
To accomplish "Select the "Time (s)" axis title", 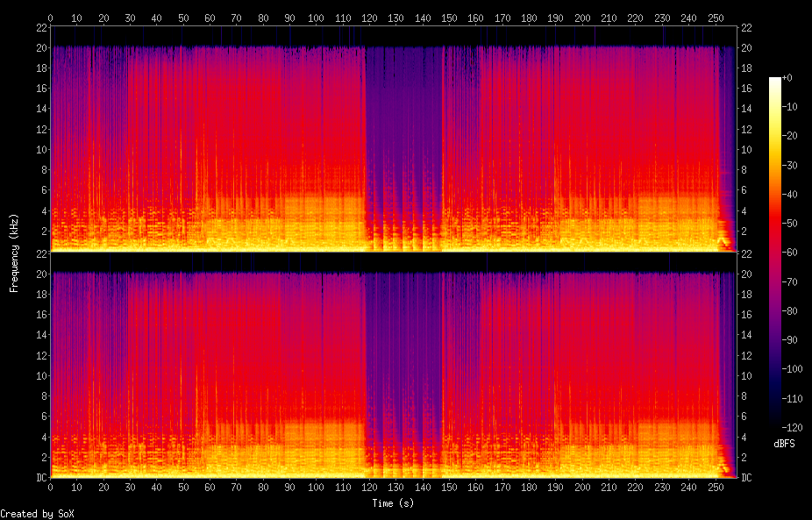I will (393, 503).
